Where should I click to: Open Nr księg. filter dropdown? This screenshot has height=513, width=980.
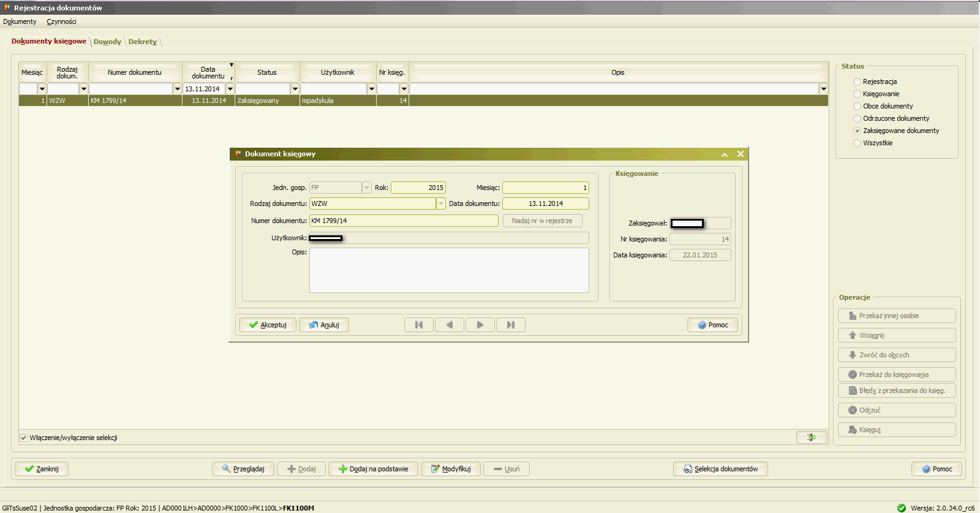coord(404,89)
